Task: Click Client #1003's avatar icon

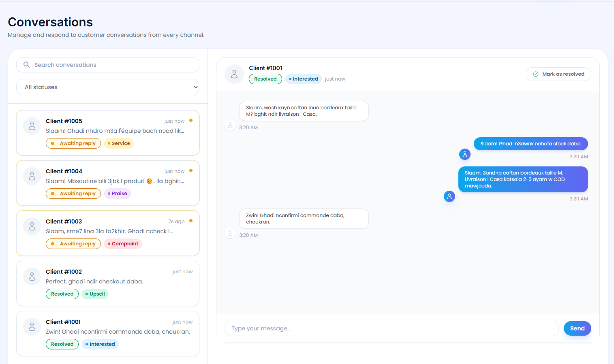Action: (32, 226)
